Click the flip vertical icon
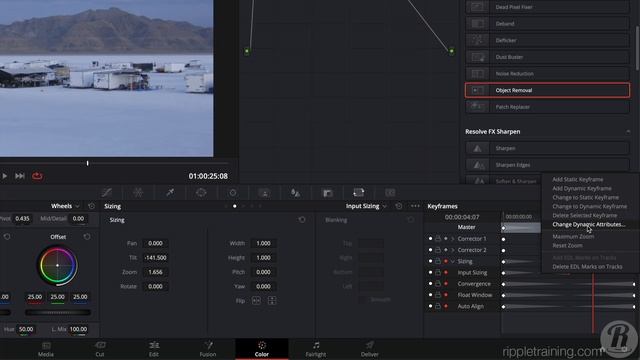Image resolution: width=640 pixels, height=360 pixels. point(272,301)
